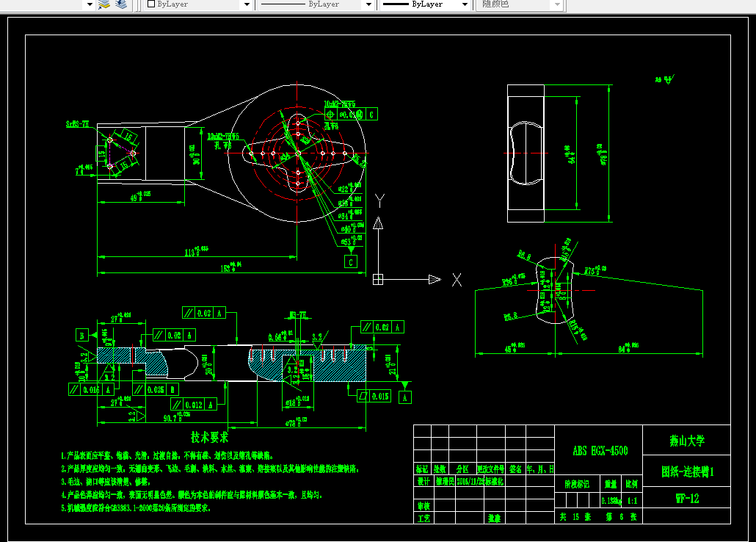
Task: Select requirement line 5 mentioning GB3883.1-2000
Action: point(136,507)
